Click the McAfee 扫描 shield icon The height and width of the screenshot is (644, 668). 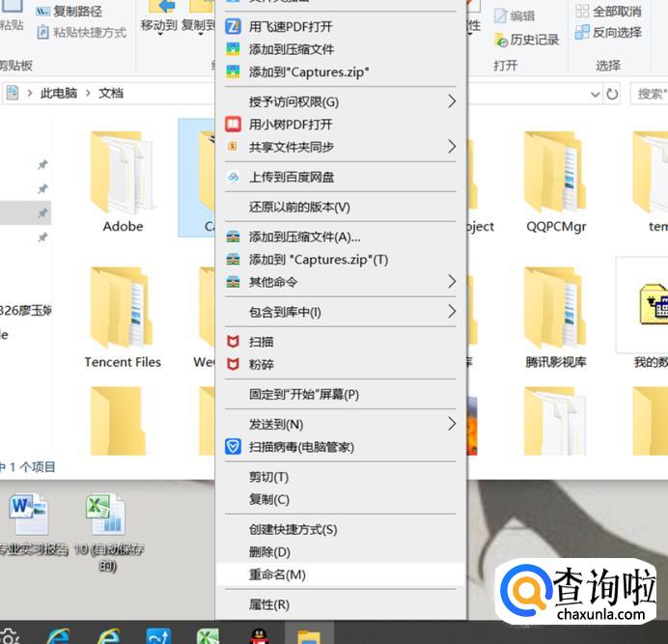(233, 342)
